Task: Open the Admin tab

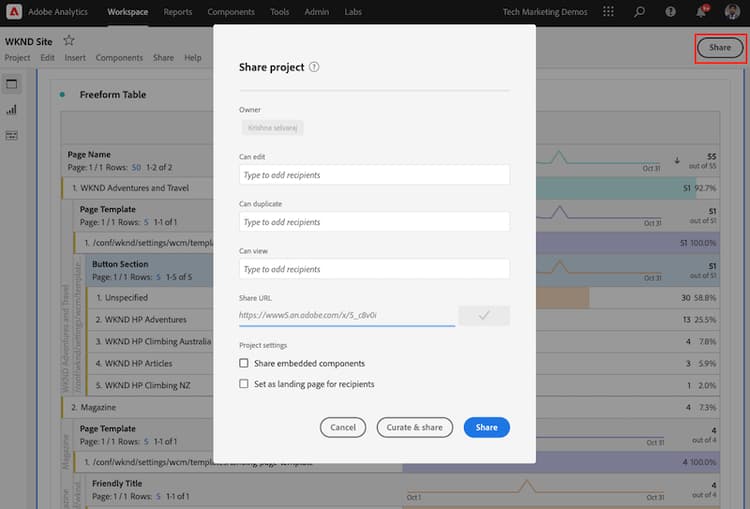Action: [x=317, y=12]
